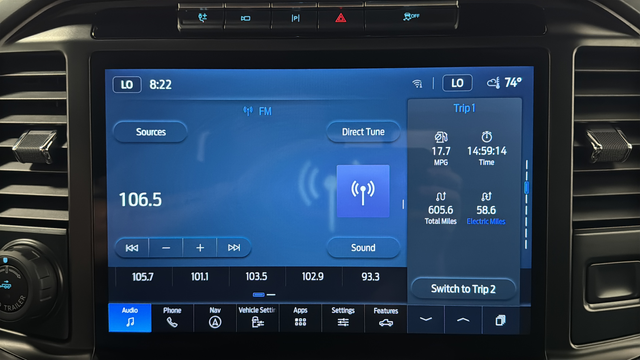This screenshot has width=640, height=360.
Task: Toggle the parking aid P button
Action: (296, 18)
